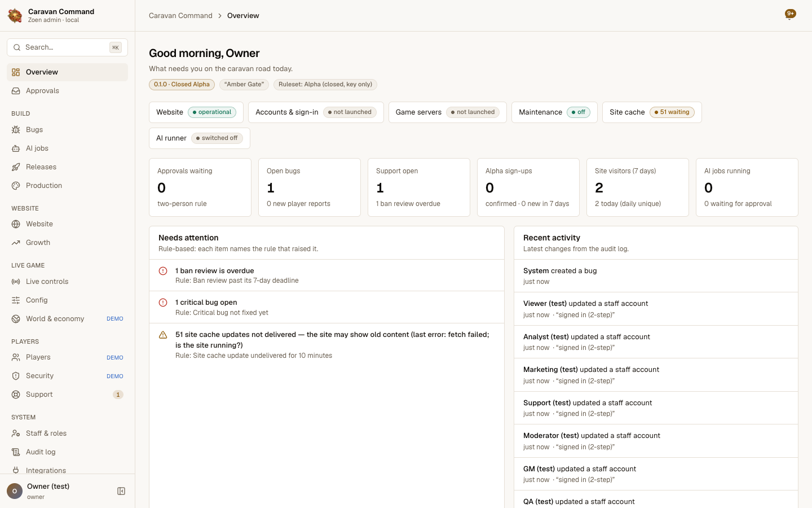The image size is (812, 508).
Task: Open the Support open stat card
Action: (419, 187)
